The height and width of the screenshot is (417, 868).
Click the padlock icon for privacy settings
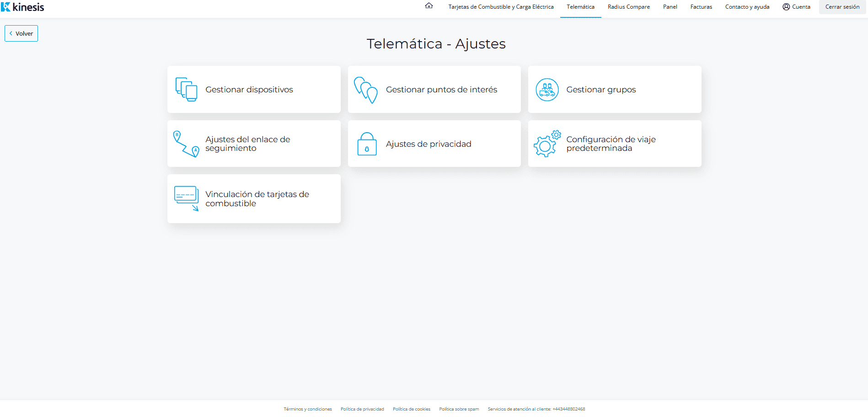click(367, 144)
